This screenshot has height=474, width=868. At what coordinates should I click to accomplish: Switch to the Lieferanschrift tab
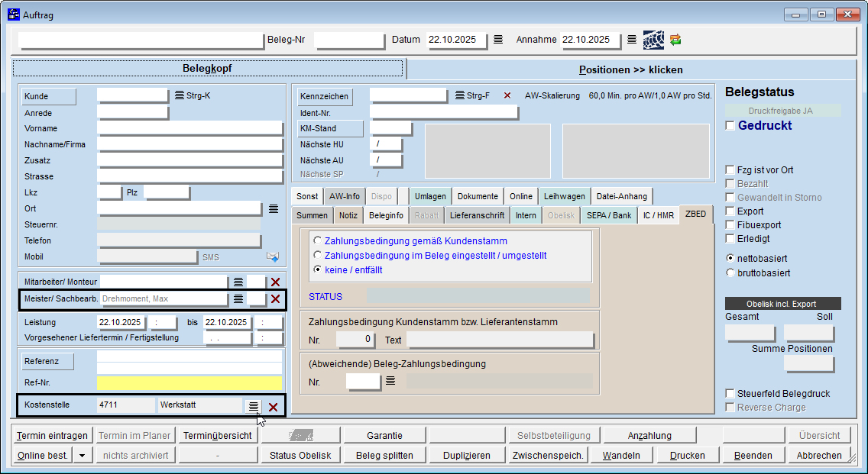(478, 215)
